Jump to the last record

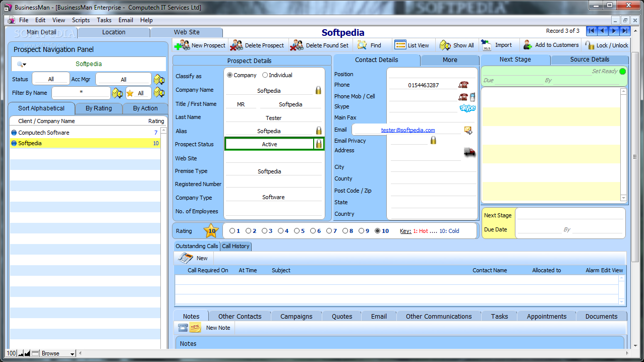625,31
